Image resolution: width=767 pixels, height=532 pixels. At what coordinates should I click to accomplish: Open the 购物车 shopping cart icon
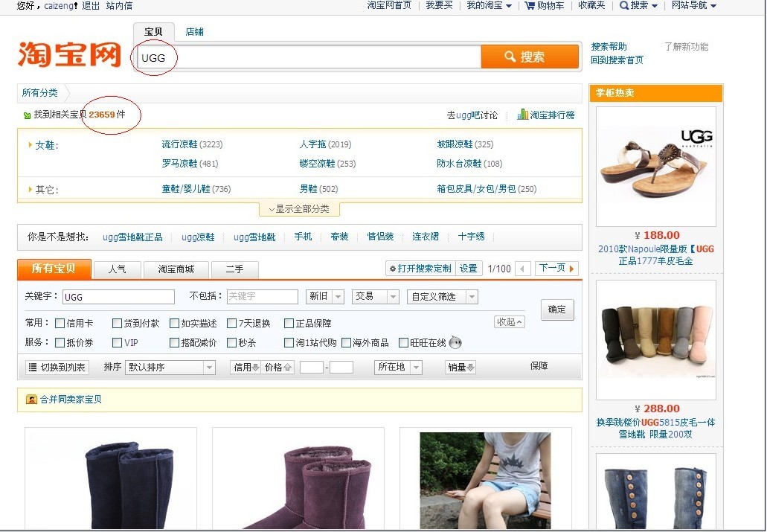(x=530, y=6)
